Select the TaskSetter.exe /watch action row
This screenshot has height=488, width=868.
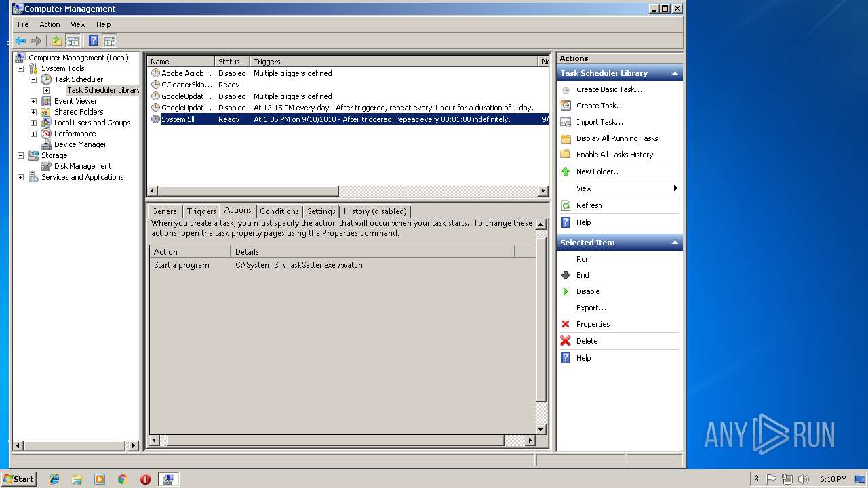(x=342, y=265)
